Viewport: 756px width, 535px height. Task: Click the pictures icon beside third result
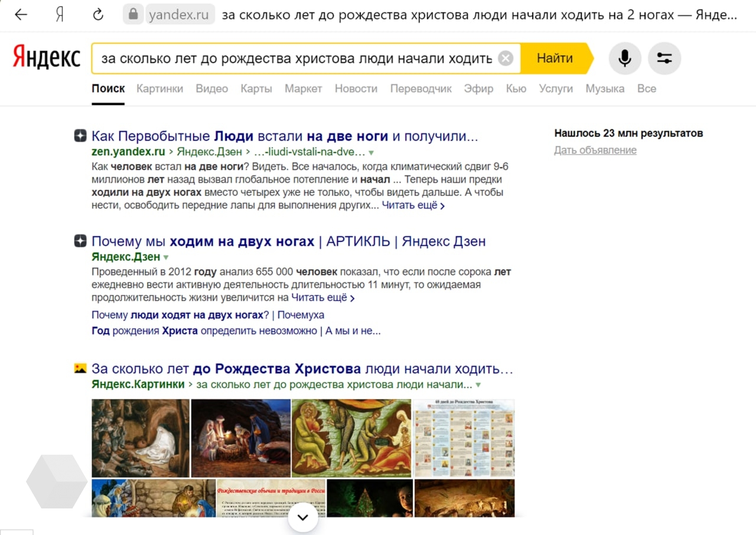point(80,368)
